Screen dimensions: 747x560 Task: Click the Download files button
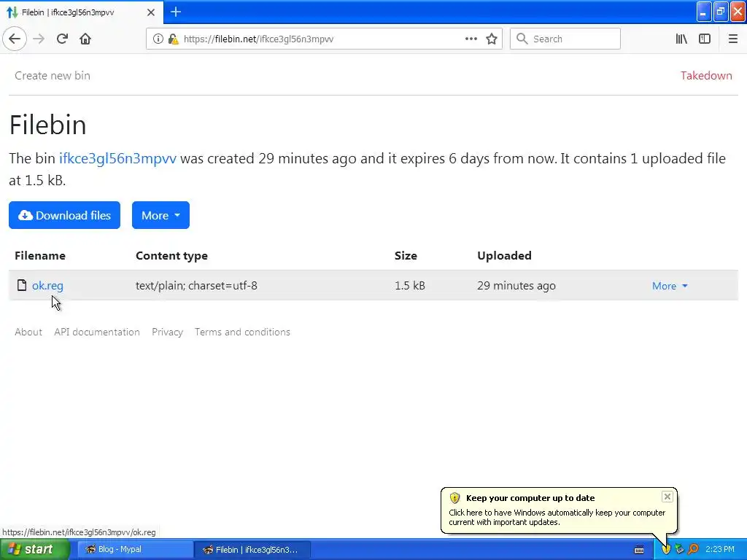tap(64, 215)
